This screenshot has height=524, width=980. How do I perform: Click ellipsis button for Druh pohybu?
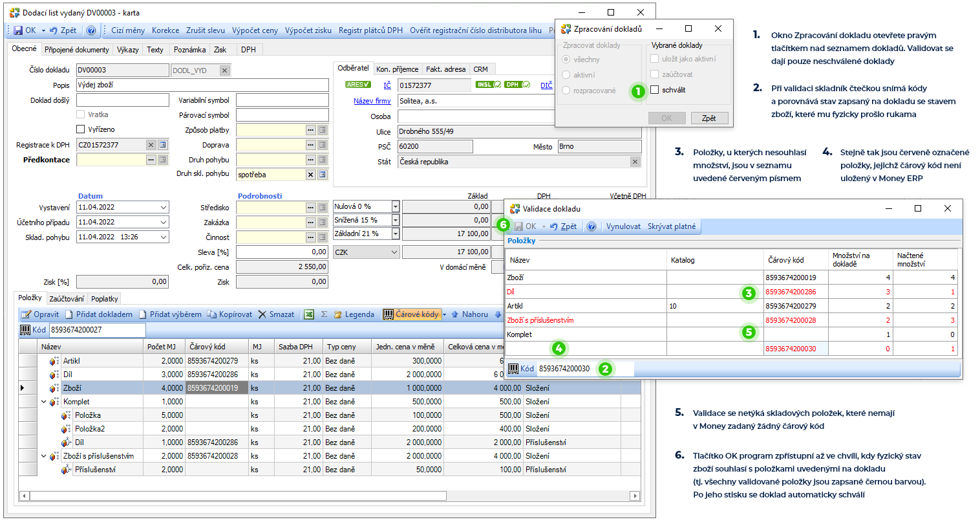(x=310, y=160)
